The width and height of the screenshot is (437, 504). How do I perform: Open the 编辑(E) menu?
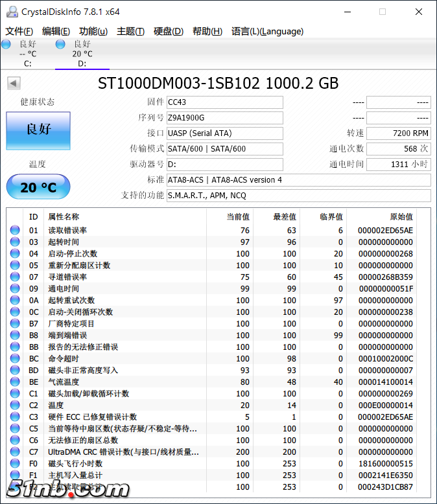click(56, 31)
